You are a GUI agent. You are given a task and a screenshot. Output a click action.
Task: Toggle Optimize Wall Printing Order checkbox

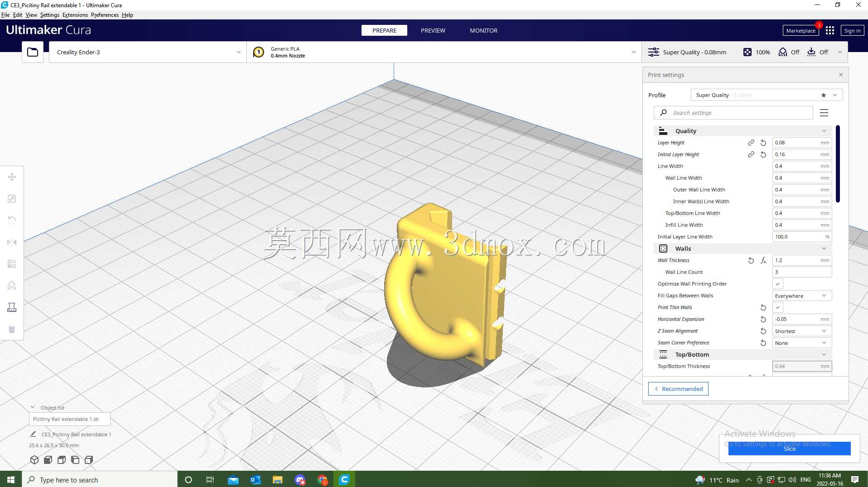coord(778,284)
